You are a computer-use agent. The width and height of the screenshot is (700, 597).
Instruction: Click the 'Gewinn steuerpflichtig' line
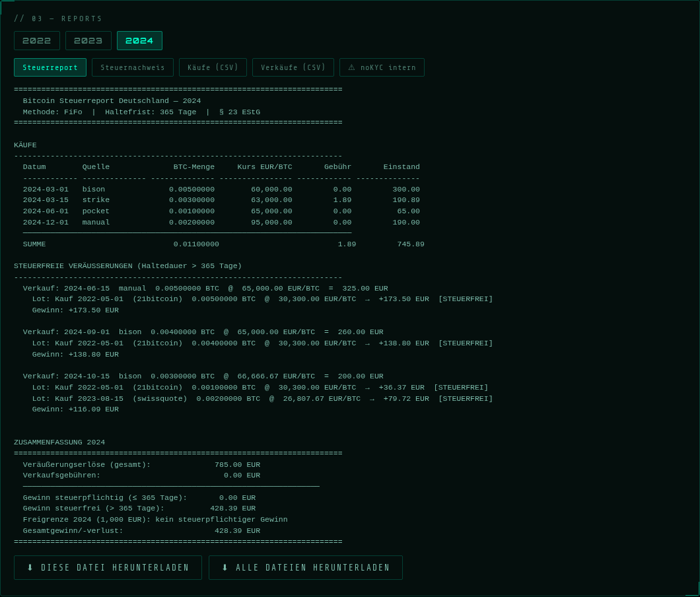(139, 498)
